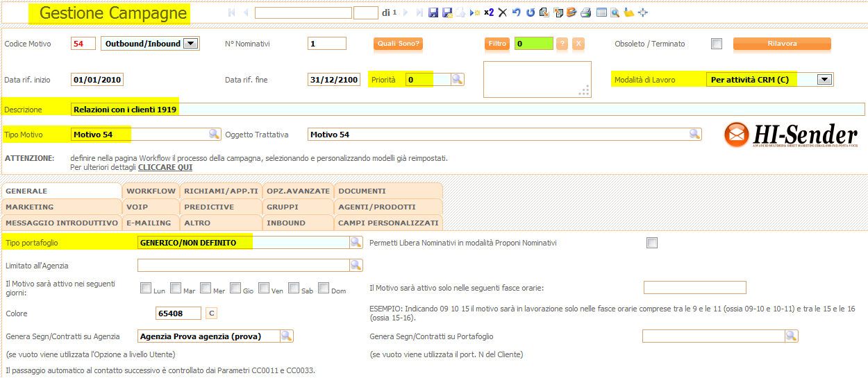Click the lookup icon for Oggetto Trattativa

(694, 135)
